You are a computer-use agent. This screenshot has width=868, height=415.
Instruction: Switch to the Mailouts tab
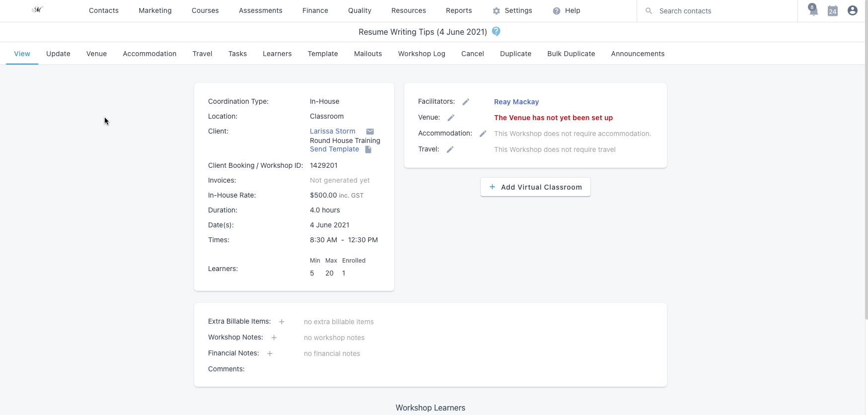[x=368, y=54]
